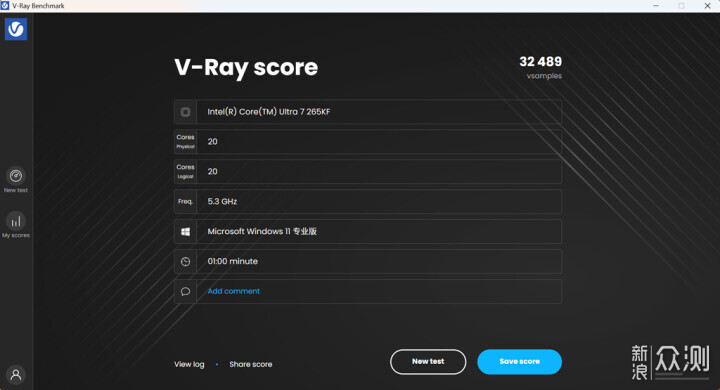This screenshot has width=720, height=390.
Task: Save the score with blue button
Action: click(x=519, y=362)
